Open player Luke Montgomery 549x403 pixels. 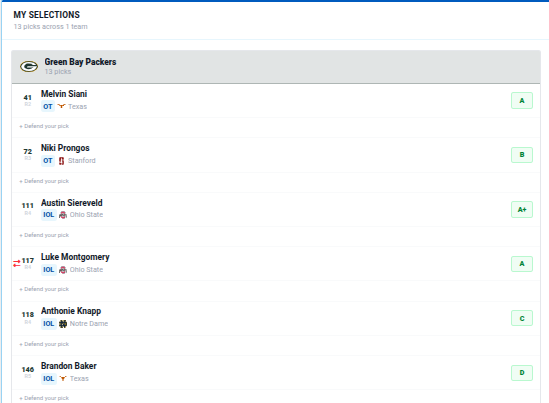(x=75, y=257)
